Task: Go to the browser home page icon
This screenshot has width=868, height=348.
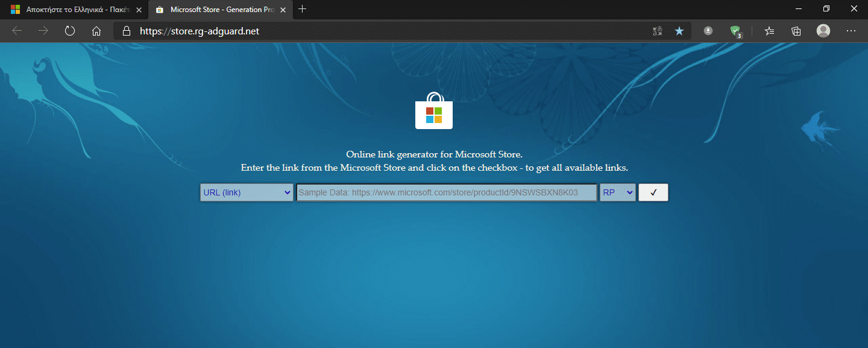Action: (96, 31)
